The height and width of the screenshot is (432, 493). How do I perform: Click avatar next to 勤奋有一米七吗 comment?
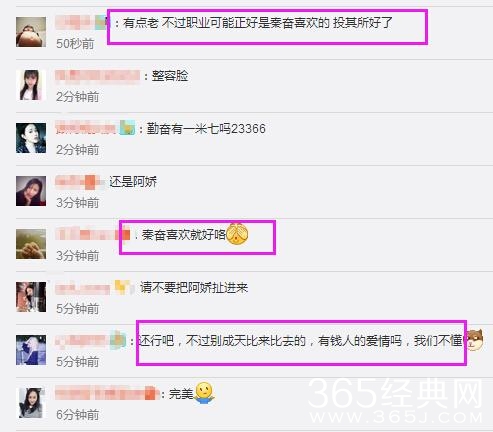(x=31, y=138)
